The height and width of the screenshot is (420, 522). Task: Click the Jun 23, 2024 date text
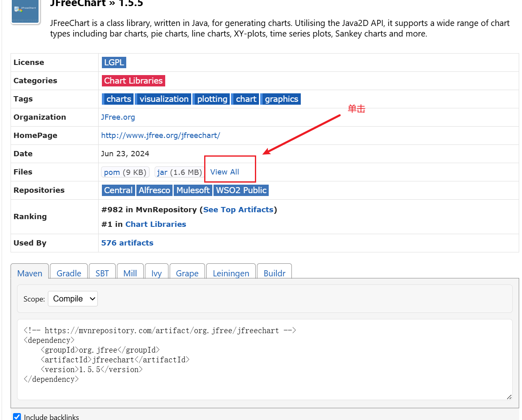coord(125,154)
